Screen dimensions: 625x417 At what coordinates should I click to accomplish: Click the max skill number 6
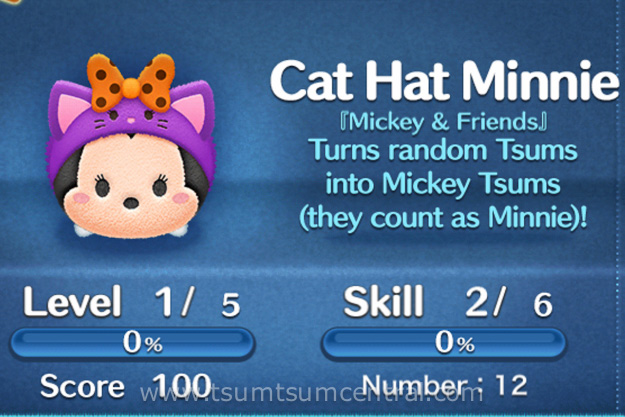click(543, 305)
